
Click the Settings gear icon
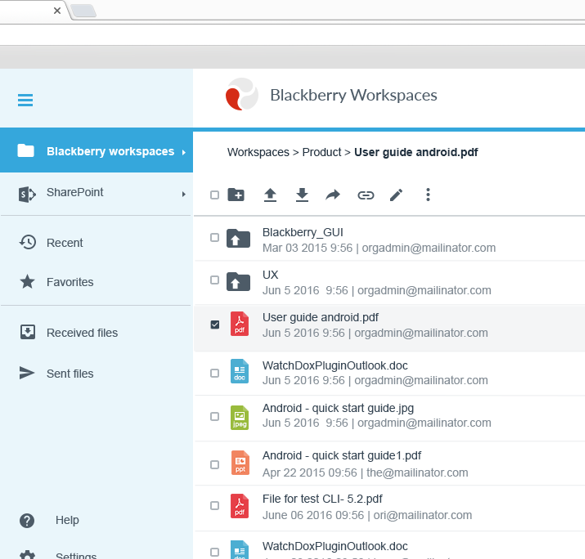[x=27, y=555]
